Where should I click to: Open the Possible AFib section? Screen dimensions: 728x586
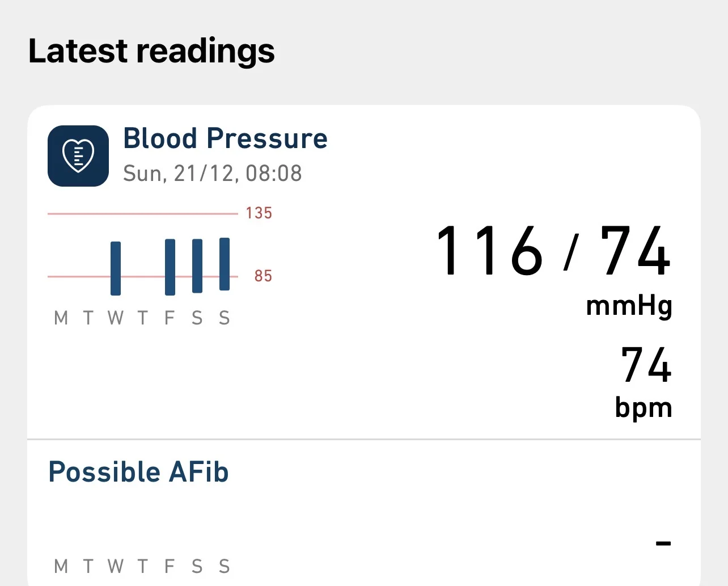click(138, 472)
